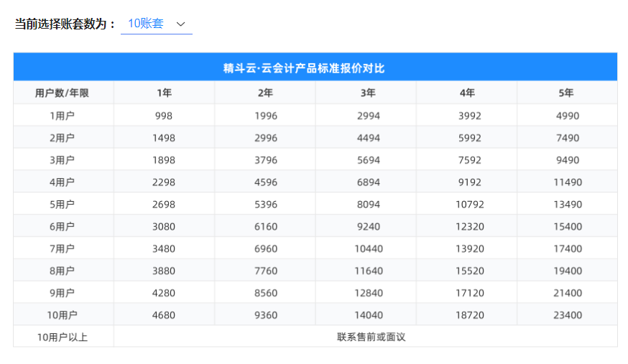The image size is (628, 364).
Task: Click the dropdown chevron arrow next to 10账套
Action: (x=180, y=24)
